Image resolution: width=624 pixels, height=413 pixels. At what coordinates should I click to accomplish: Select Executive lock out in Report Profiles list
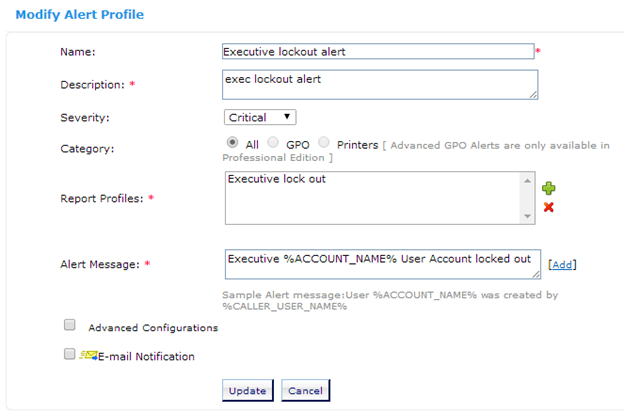pyautogui.click(x=277, y=179)
